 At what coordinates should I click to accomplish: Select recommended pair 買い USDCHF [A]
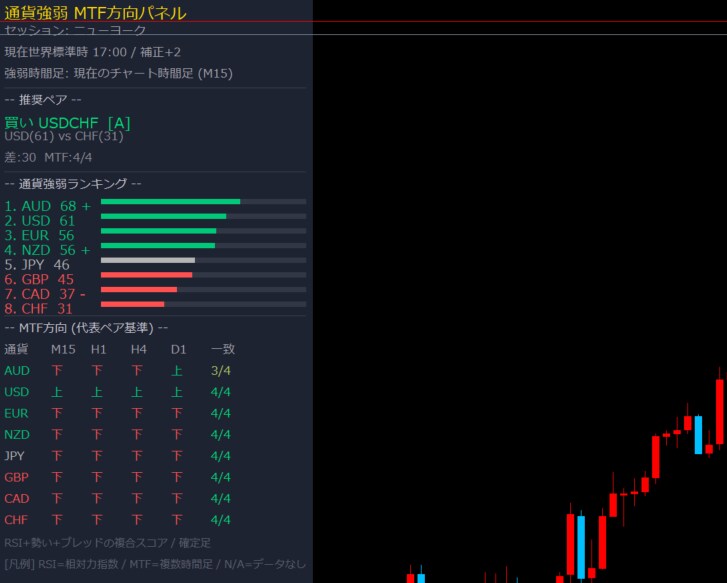tap(67, 123)
